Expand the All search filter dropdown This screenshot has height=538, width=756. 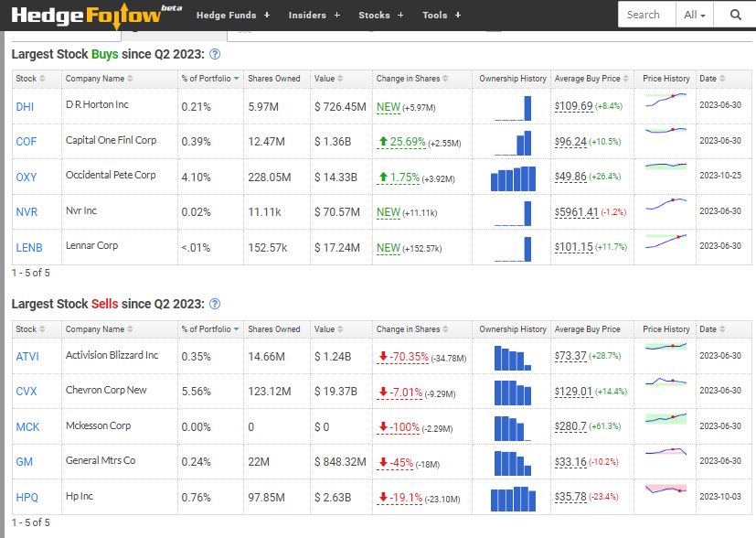pyautogui.click(x=694, y=15)
